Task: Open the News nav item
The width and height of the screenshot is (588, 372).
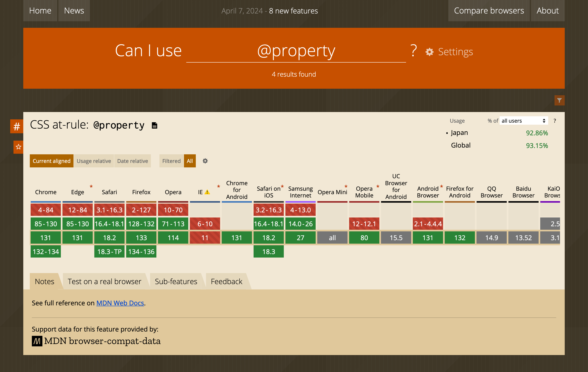Action: coord(74,10)
